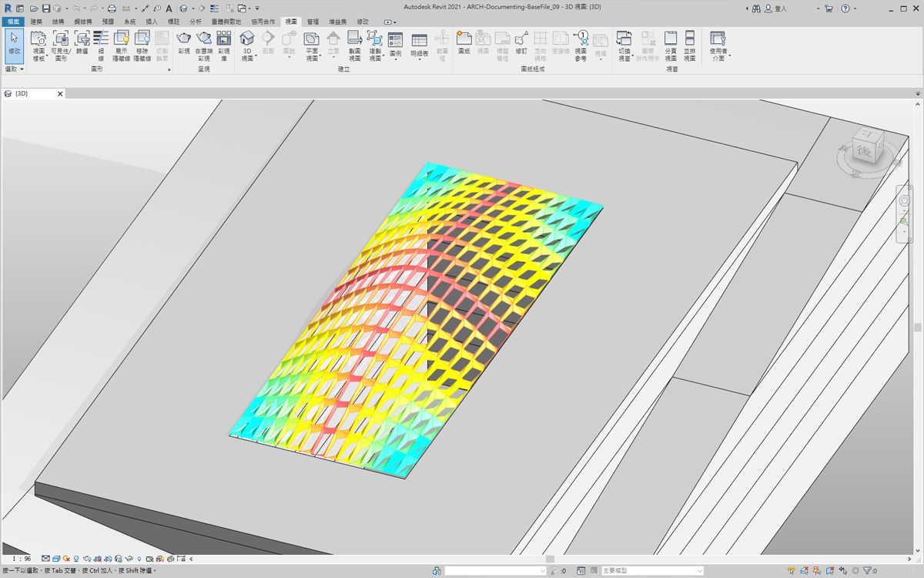The width and height of the screenshot is (924, 578).
Task: Expand the 圖形 panel dialog launcher arrow
Action: tap(169, 69)
